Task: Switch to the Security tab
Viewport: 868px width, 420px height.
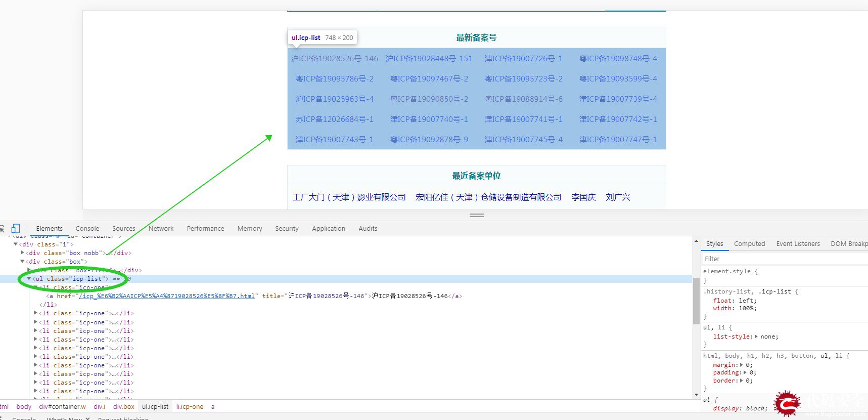Action: [287, 229]
